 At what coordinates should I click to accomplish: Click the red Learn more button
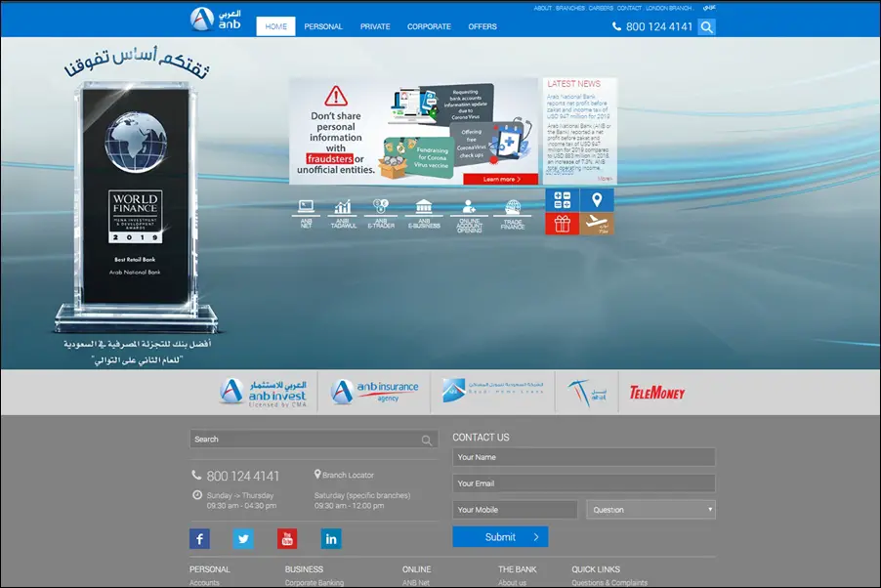coord(501,179)
